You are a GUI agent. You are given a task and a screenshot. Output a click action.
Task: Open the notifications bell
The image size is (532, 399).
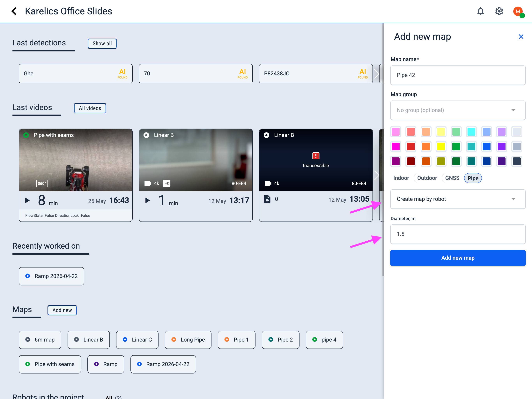pyautogui.click(x=480, y=11)
